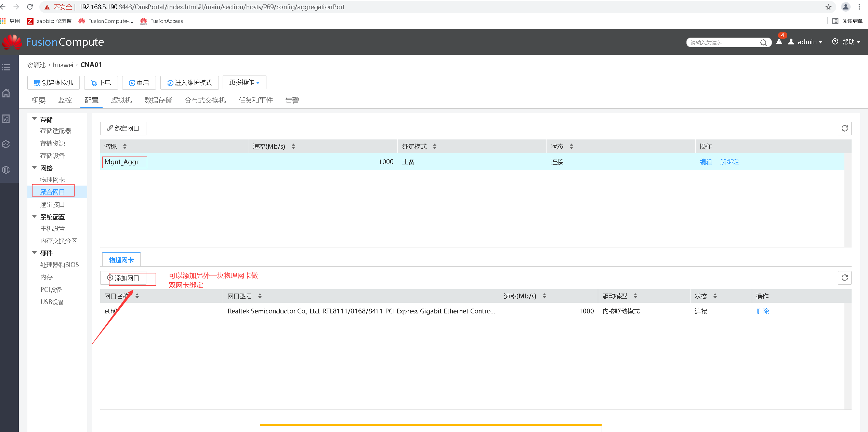Open the hamburger list menu in sidebar
Viewport: 868px width, 432px height.
point(6,67)
